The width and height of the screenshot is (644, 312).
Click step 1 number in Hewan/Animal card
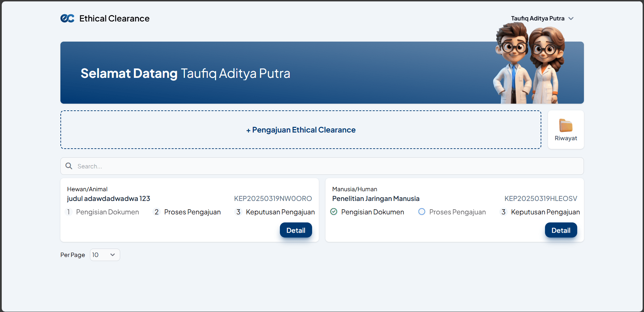(x=68, y=212)
